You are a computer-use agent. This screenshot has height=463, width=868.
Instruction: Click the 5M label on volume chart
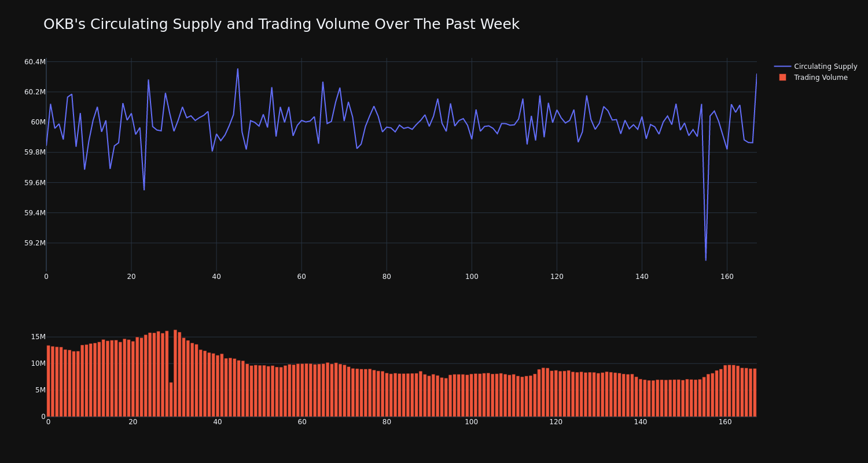(x=41, y=390)
